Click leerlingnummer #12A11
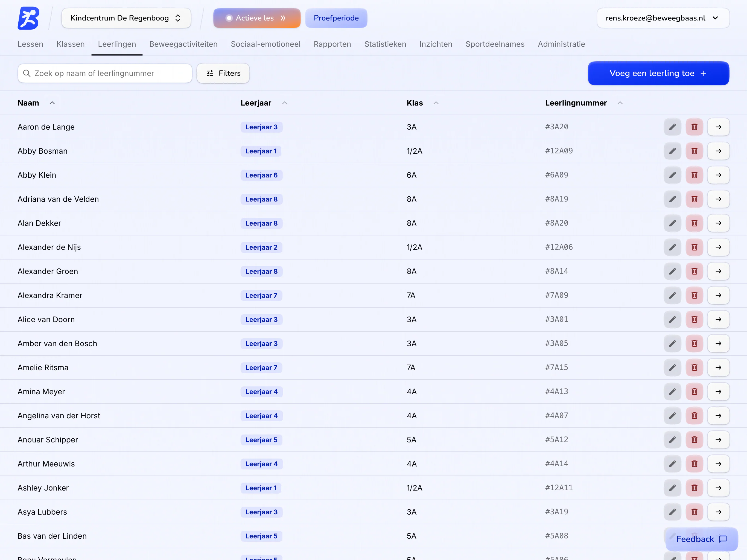This screenshot has width=747, height=560. coord(559,488)
